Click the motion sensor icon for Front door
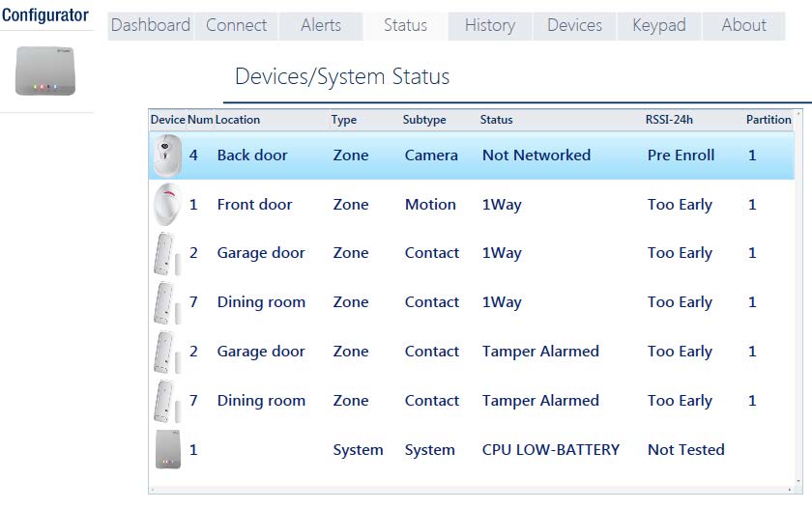This screenshot has height=509, width=812. coord(167,205)
